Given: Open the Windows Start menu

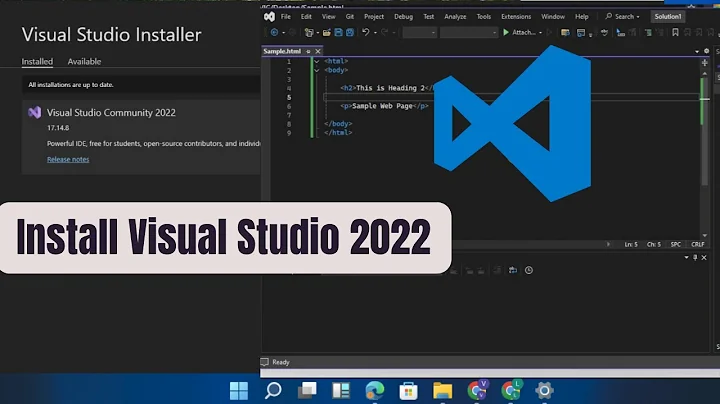Looking at the screenshot, I should [x=239, y=391].
